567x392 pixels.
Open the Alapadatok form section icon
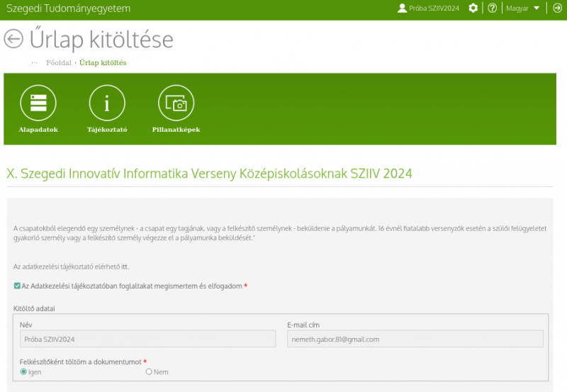point(38,103)
